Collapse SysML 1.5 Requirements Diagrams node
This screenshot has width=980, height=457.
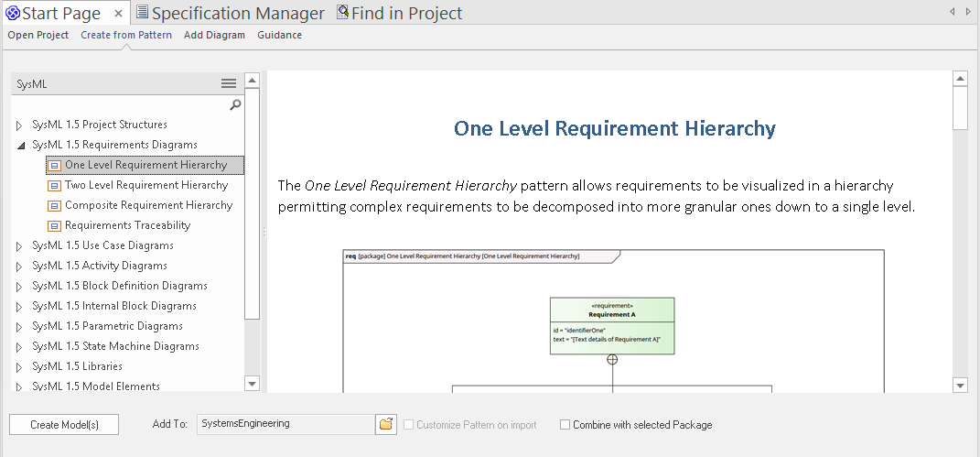pos(19,146)
